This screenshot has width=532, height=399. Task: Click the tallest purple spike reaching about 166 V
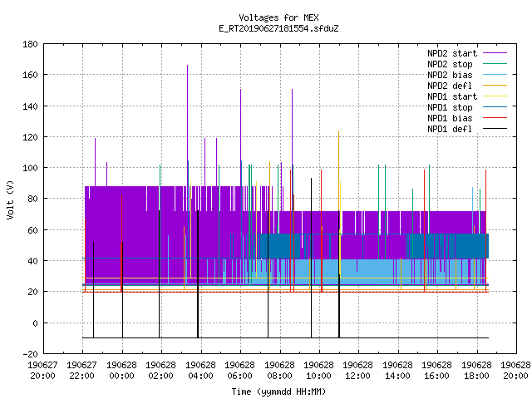click(x=187, y=125)
